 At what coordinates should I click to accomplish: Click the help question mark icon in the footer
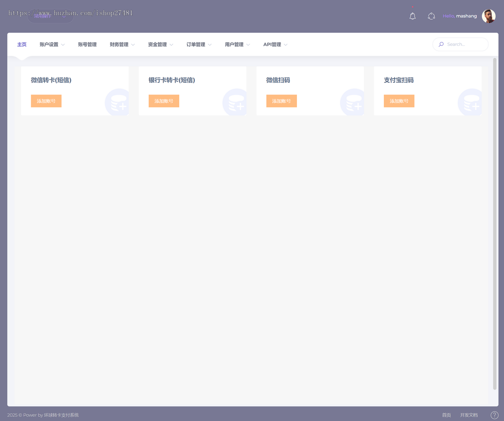pyautogui.click(x=494, y=415)
